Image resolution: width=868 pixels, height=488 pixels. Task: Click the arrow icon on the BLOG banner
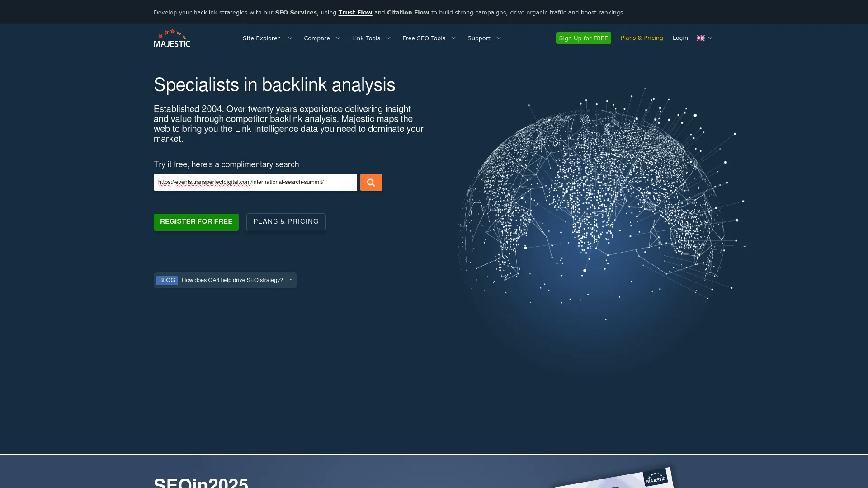click(290, 280)
